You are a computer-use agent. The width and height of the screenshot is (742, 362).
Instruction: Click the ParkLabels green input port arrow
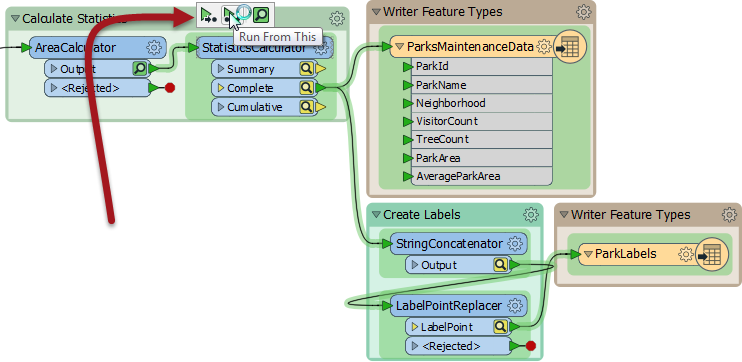click(575, 255)
